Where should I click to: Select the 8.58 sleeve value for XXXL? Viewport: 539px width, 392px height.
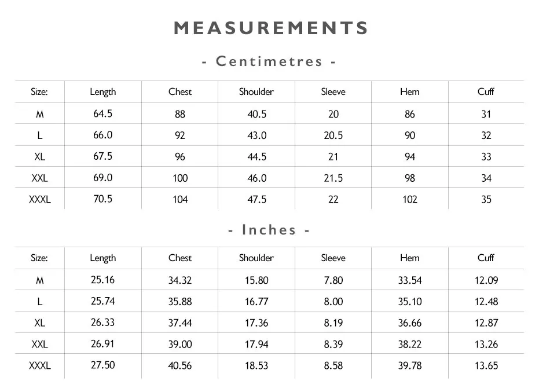[x=333, y=365]
